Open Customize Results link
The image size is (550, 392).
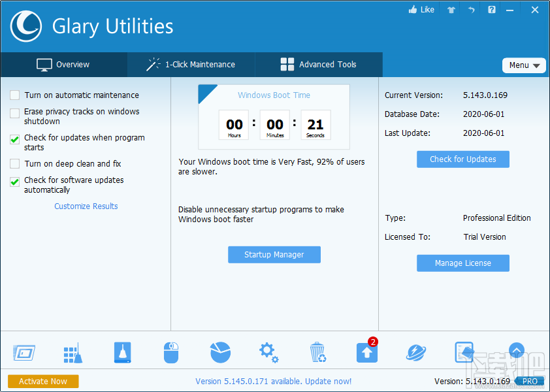pos(86,206)
